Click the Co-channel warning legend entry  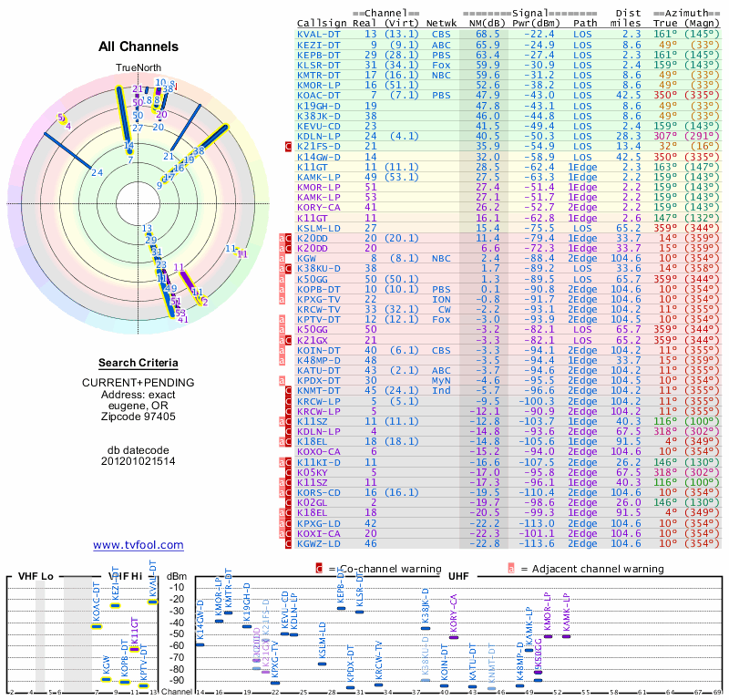[379, 569]
